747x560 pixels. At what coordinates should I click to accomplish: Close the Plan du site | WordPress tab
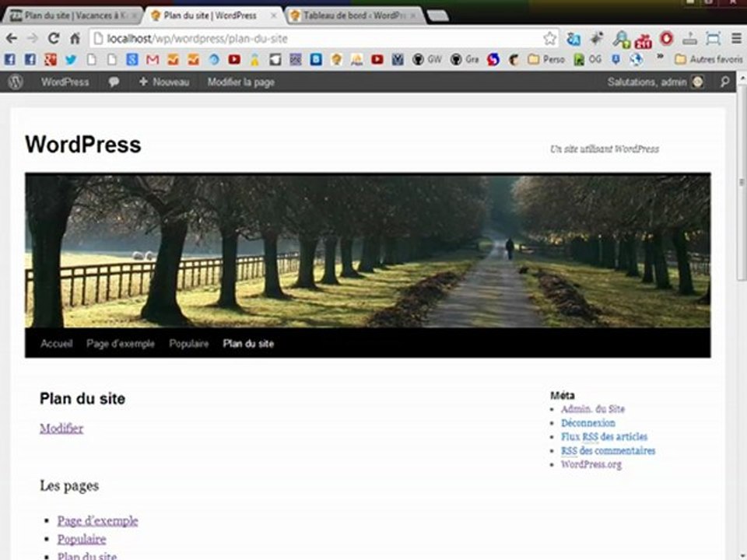click(273, 16)
